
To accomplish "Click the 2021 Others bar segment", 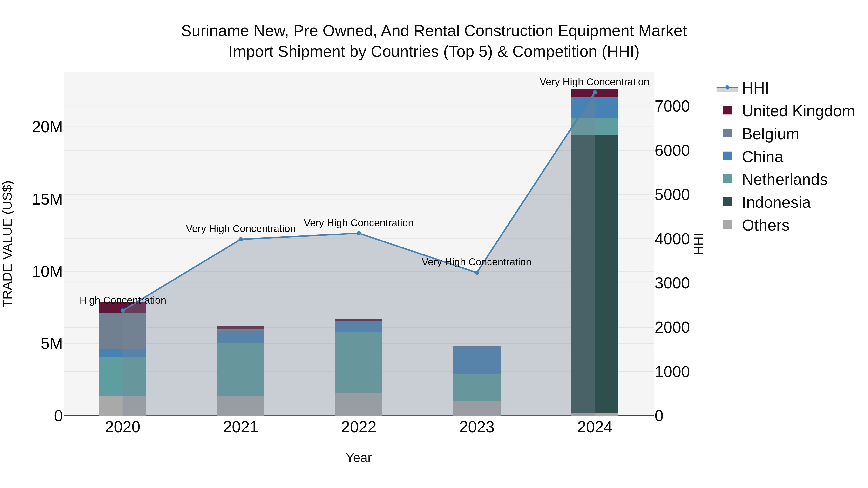I will (x=241, y=406).
